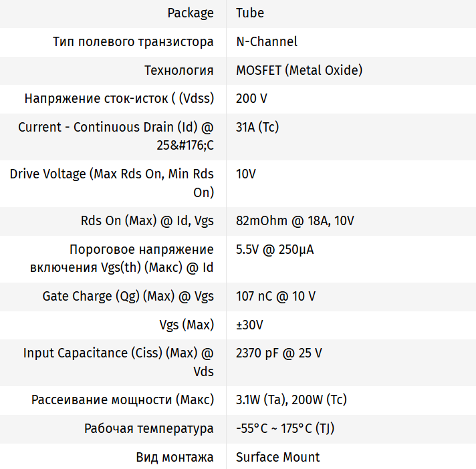The height and width of the screenshot is (469, 476).
Task: Select the "-55°C ~ 175°C (TJ)" temperature value
Action: click(285, 429)
